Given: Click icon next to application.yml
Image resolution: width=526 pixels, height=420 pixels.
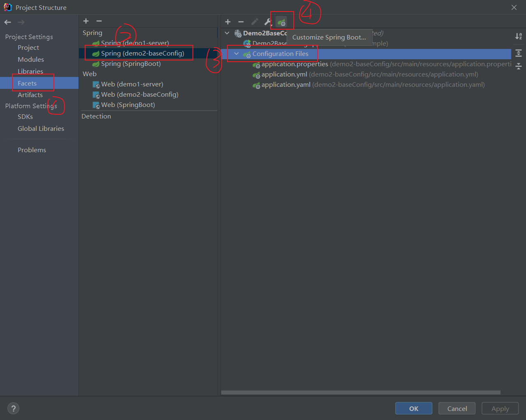Looking at the screenshot, I should coord(256,75).
